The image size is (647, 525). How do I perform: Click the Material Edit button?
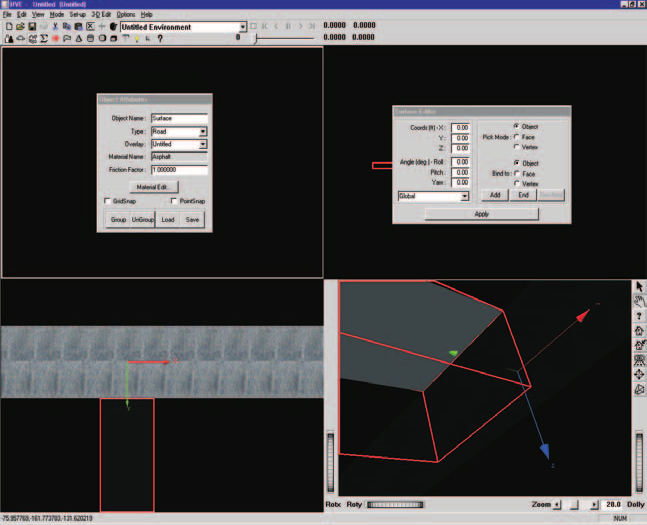click(154, 187)
